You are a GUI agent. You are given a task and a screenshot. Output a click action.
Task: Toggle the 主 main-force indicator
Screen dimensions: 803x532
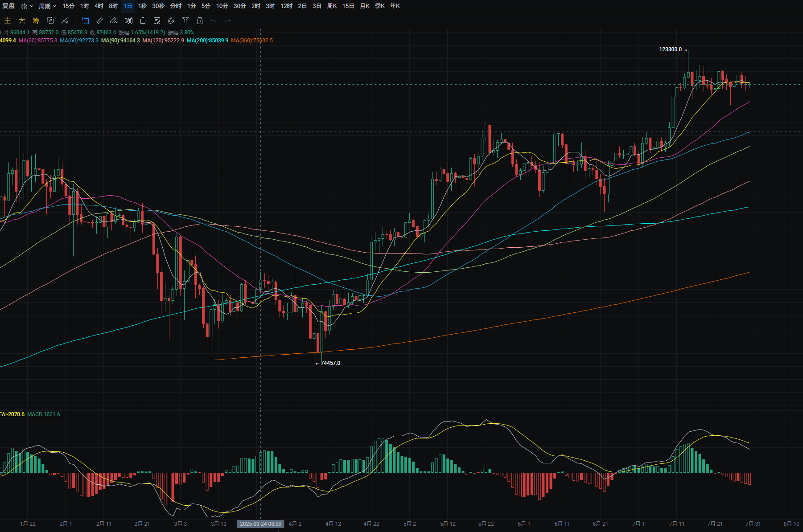point(8,20)
